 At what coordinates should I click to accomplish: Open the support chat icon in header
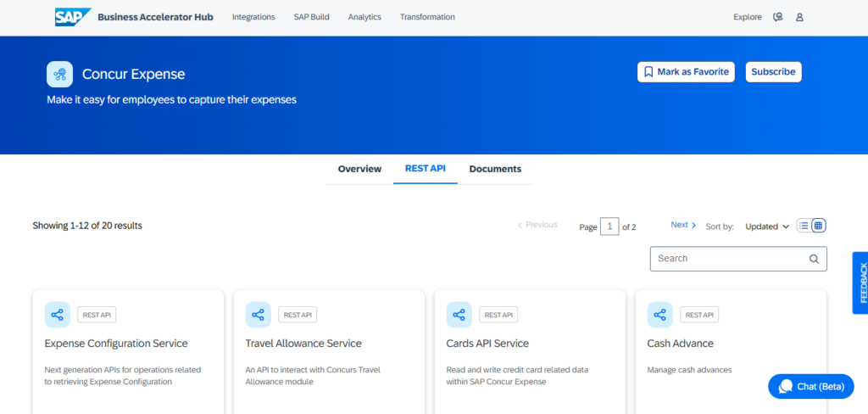(x=778, y=17)
